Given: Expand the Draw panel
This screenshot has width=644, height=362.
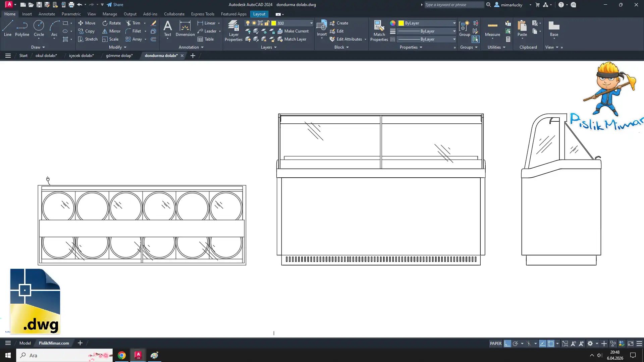Looking at the screenshot, I should [38, 47].
